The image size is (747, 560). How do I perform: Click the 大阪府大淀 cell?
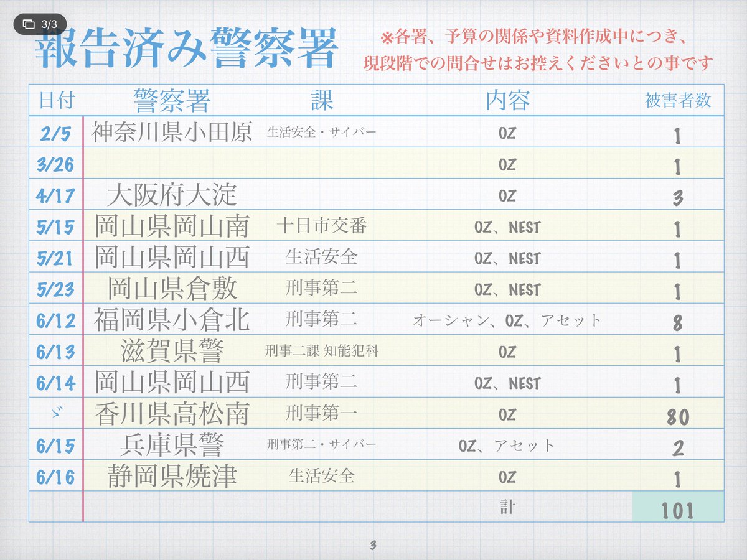point(172,195)
